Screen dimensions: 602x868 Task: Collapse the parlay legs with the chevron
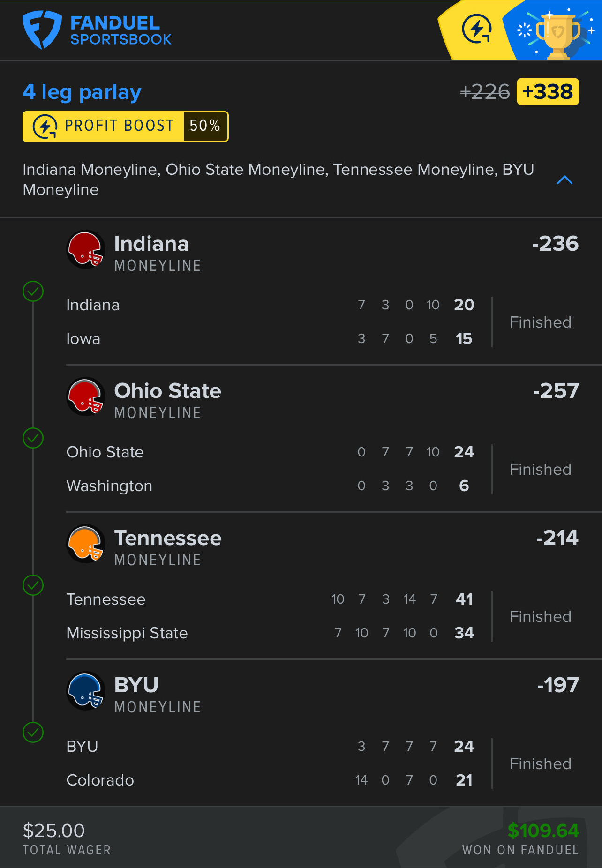(x=564, y=180)
